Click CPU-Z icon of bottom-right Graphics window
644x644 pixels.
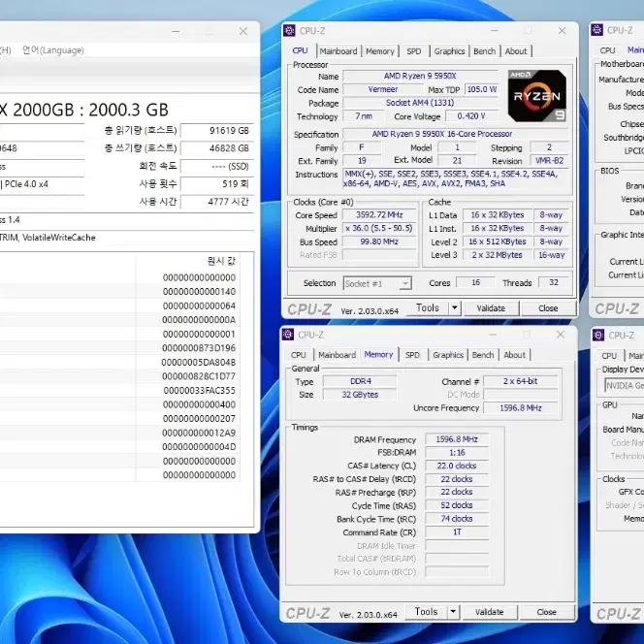(x=598, y=336)
